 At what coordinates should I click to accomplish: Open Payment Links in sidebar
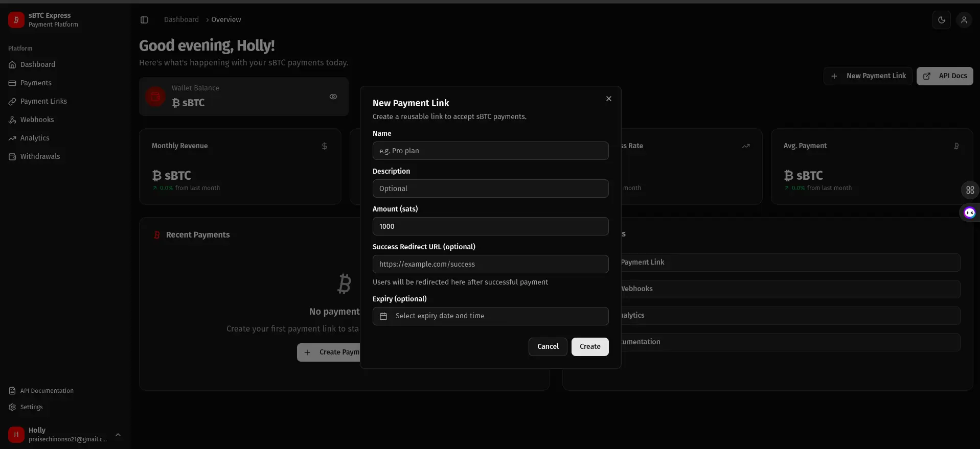point(43,101)
